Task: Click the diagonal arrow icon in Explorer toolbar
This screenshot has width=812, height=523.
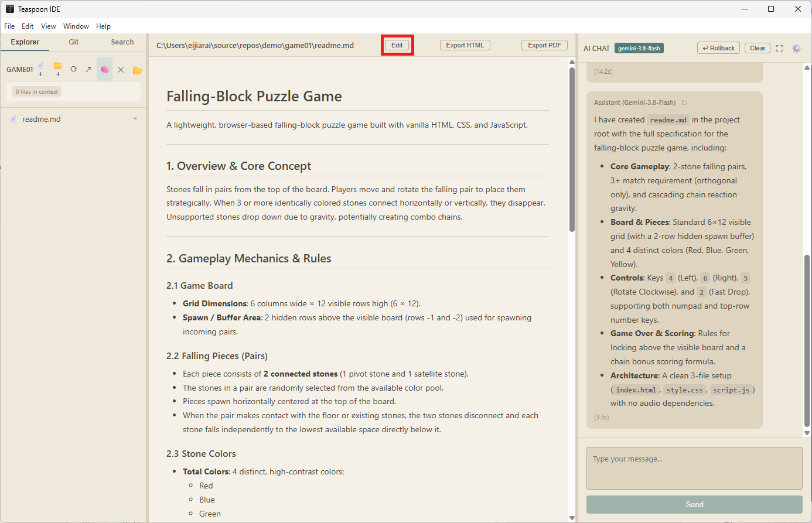Action: [88, 70]
